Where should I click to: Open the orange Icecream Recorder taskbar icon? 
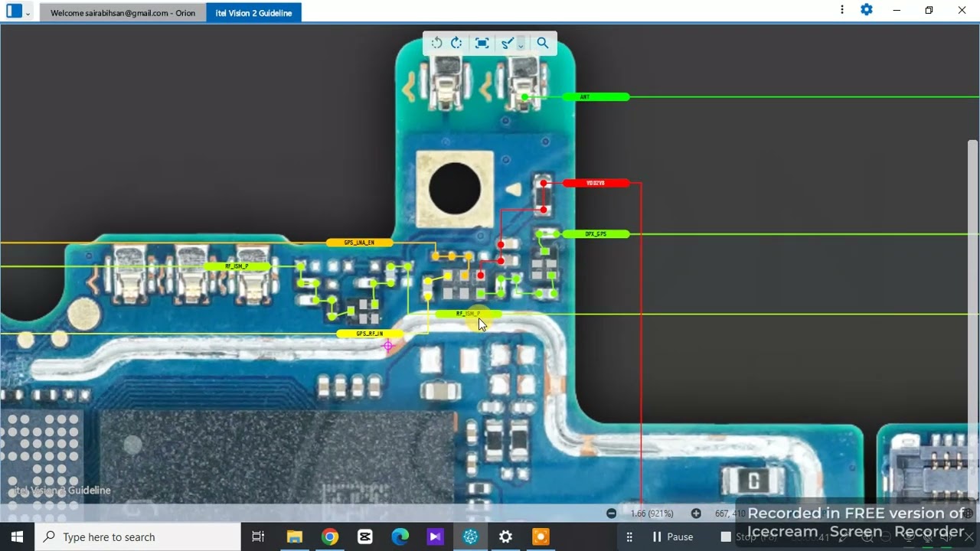[541, 536]
